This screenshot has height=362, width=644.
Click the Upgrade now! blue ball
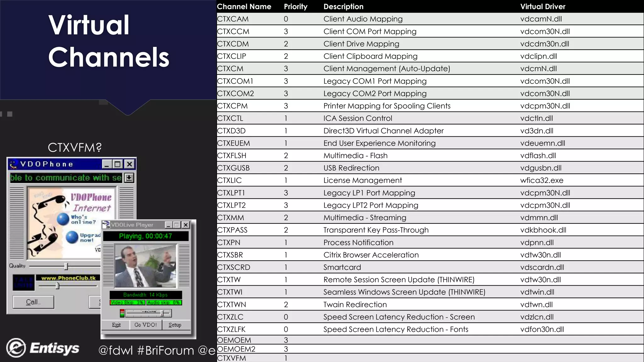tap(72, 237)
